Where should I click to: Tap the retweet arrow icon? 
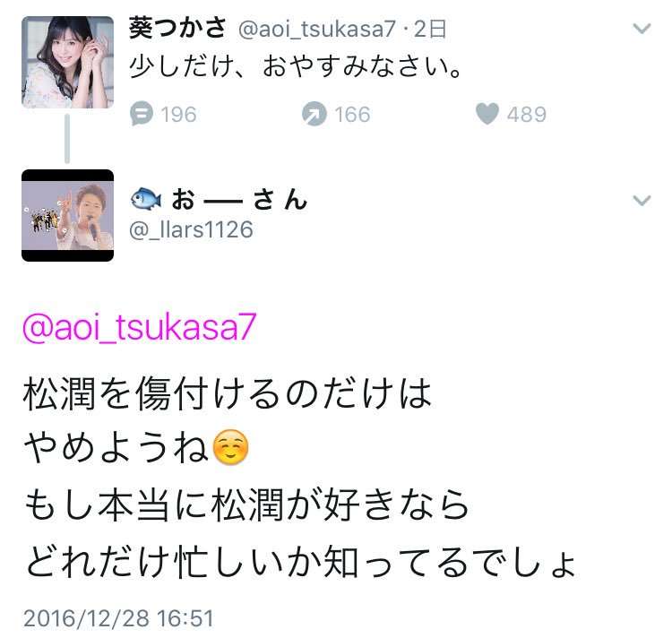pyautogui.click(x=314, y=114)
